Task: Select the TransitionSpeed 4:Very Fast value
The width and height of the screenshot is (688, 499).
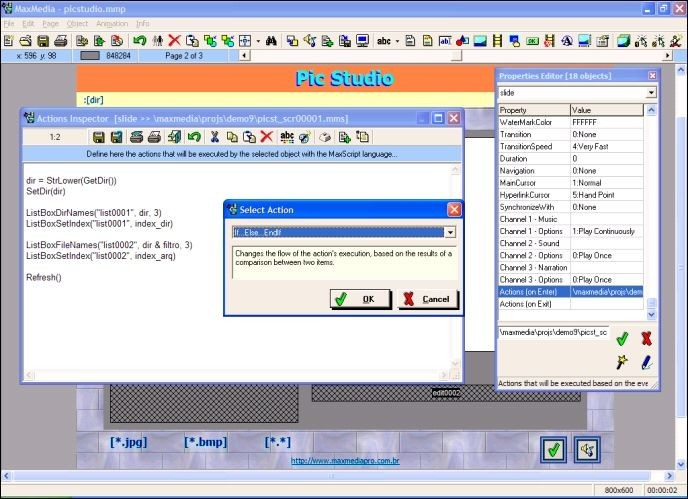Action: click(x=606, y=147)
